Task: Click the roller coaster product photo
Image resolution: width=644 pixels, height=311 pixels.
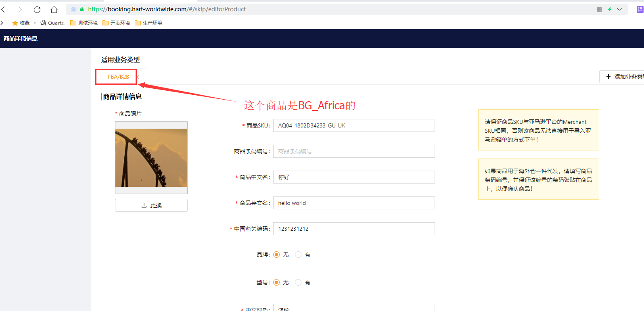Action: [x=151, y=157]
